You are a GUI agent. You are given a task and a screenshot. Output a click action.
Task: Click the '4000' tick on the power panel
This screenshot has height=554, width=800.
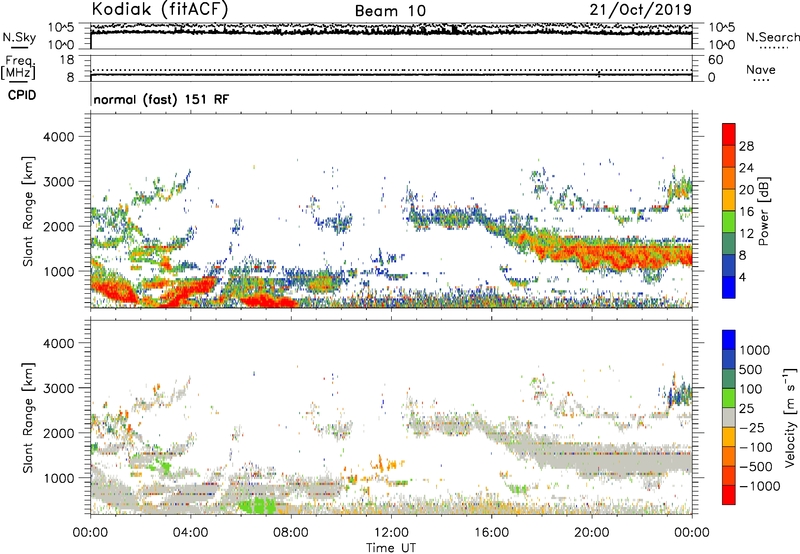(x=59, y=137)
